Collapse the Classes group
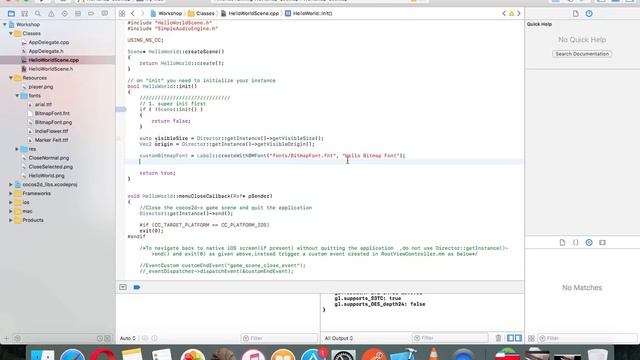Image resolution: width=640 pixels, height=360 pixels. click(x=11, y=33)
